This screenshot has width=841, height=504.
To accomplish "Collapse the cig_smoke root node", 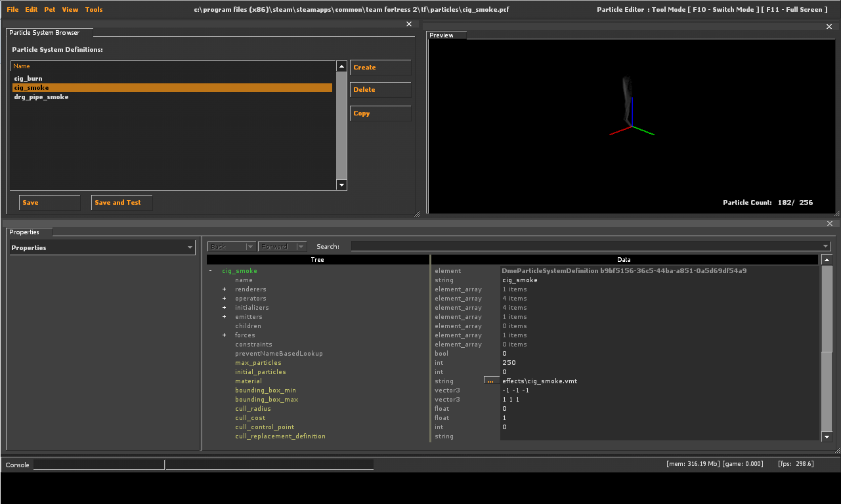I will point(211,271).
